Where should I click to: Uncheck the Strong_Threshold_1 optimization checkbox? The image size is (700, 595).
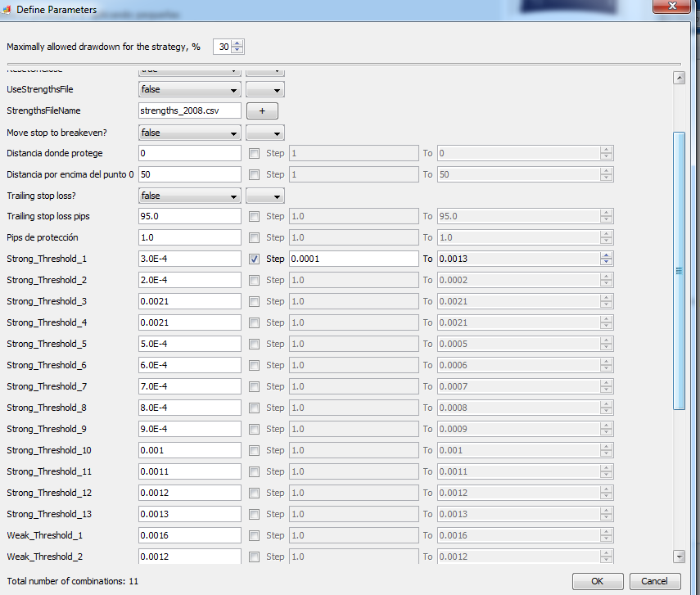(254, 259)
